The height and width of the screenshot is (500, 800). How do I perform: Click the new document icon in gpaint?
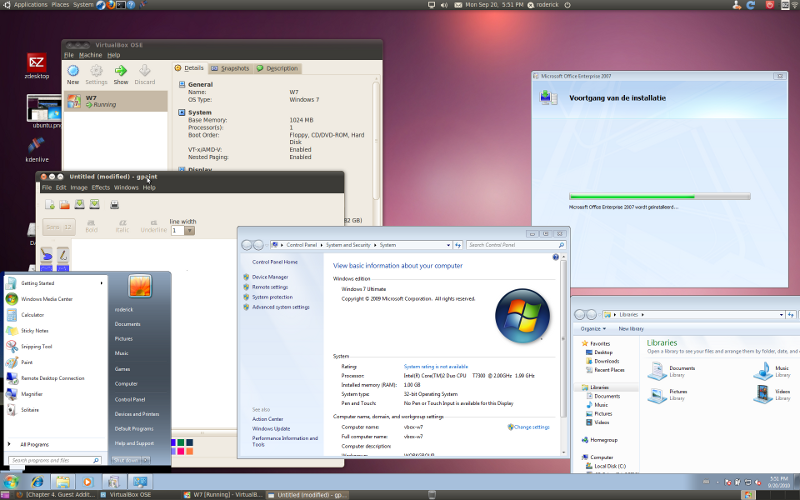49,205
